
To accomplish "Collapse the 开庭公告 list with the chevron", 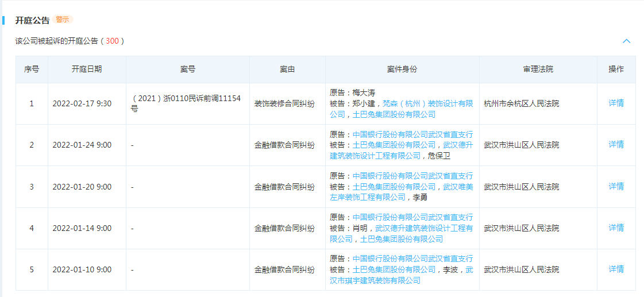I will (626, 41).
